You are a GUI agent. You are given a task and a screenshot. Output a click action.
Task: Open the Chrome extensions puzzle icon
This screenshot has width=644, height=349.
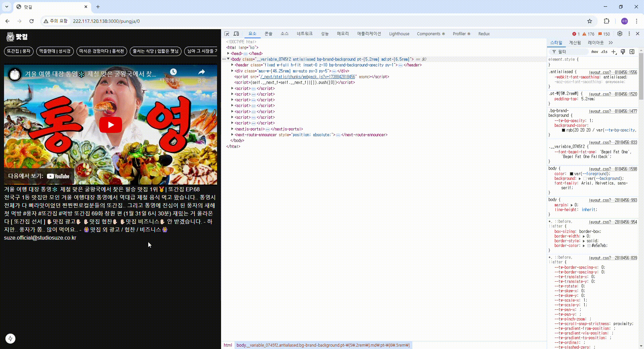point(606,21)
